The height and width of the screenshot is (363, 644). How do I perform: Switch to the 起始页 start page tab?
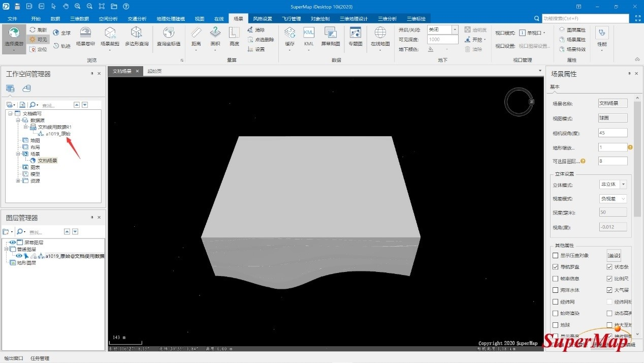point(154,71)
